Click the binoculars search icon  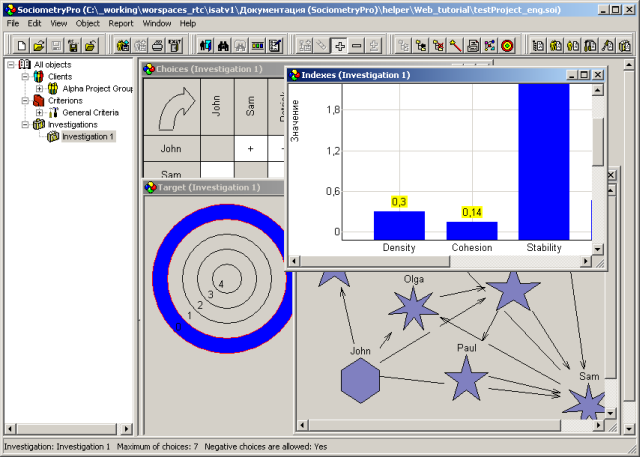click(223, 46)
